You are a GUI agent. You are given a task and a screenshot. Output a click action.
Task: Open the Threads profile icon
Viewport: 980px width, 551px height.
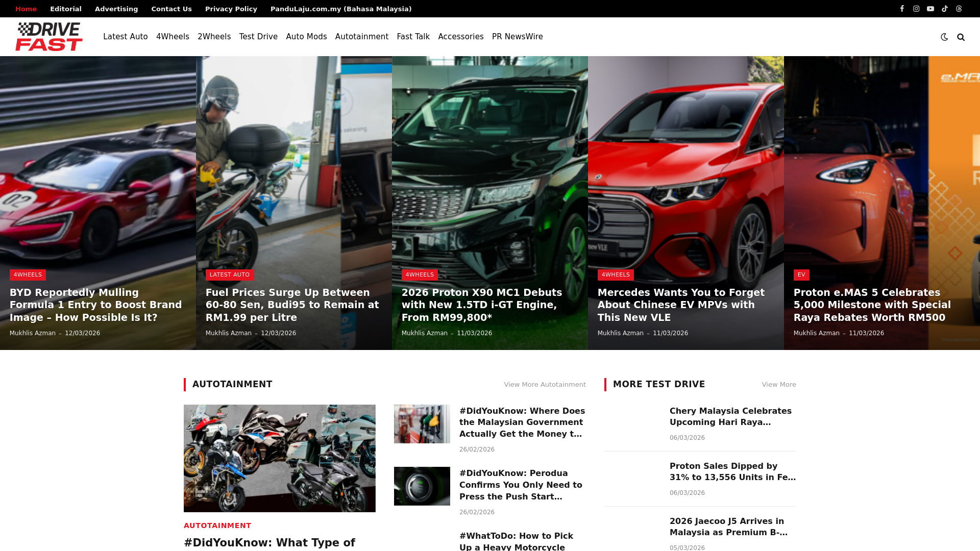[959, 9]
